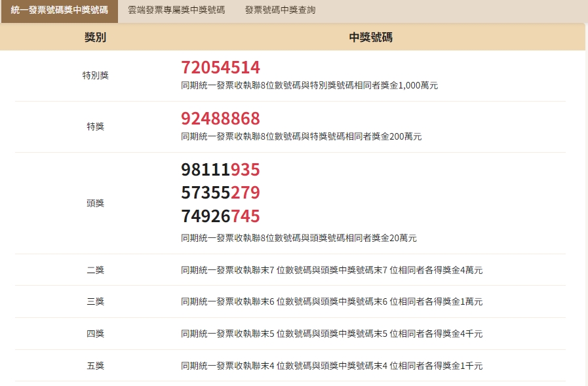Screen dimensions: 588x386
Task: Click the 1,000萬元 prize description text
Action: pos(309,85)
